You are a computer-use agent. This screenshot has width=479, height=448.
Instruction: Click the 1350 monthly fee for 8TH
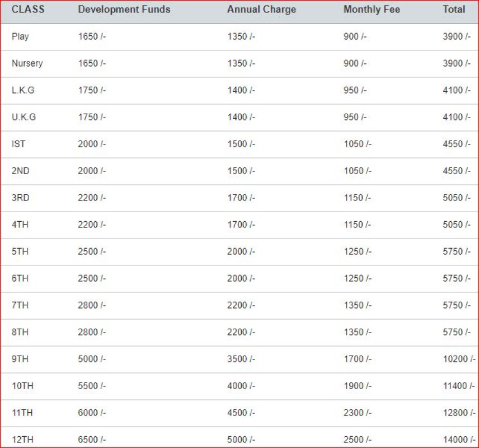click(357, 332)
